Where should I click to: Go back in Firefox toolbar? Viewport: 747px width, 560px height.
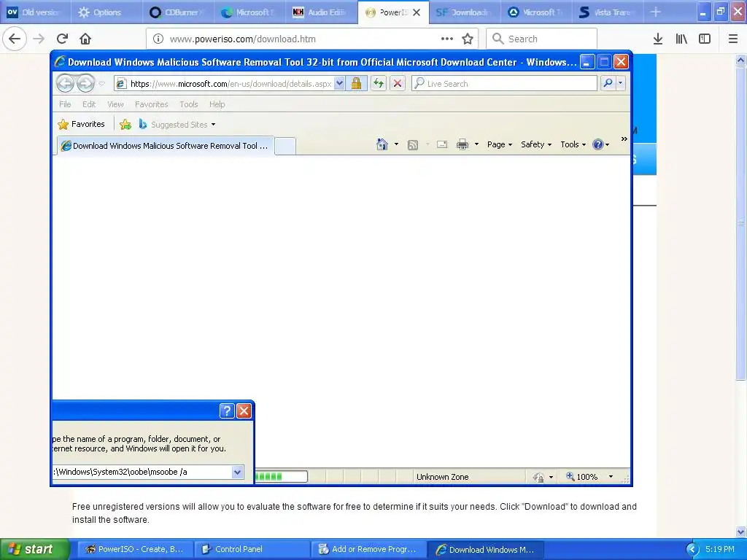tap(15, 39)
